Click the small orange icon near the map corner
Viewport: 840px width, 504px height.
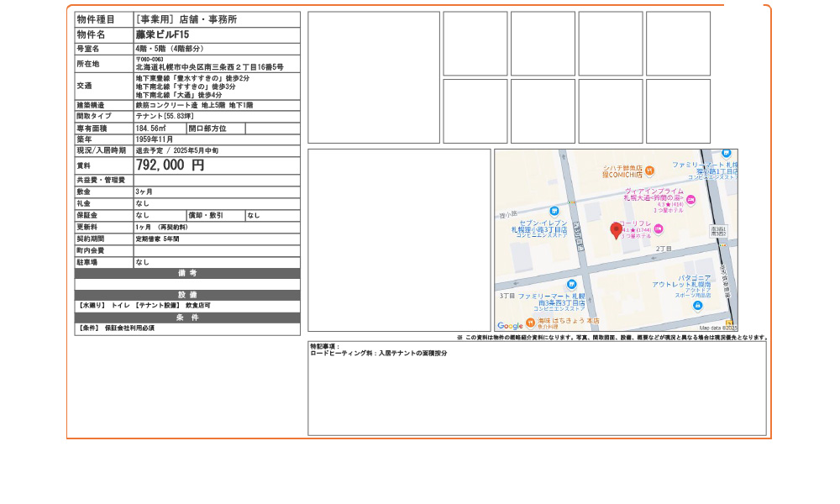tap(727, 324)
